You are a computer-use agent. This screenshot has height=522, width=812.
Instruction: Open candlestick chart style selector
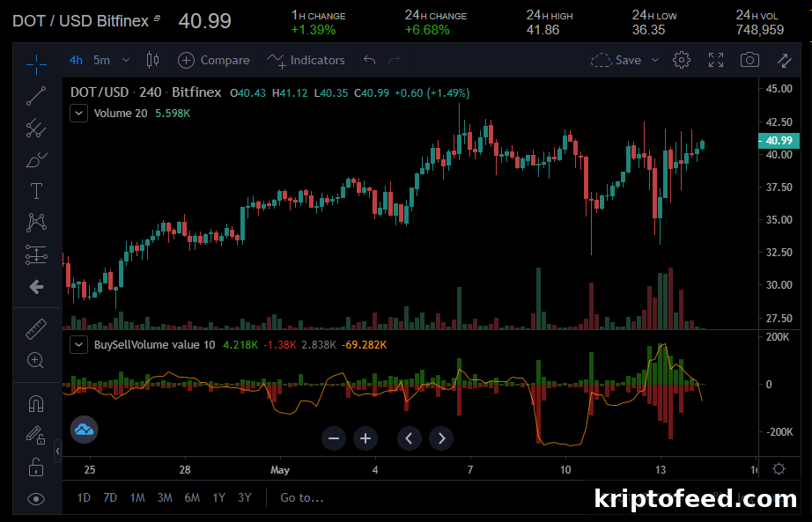pyautogui.click(x=152, y=60)
